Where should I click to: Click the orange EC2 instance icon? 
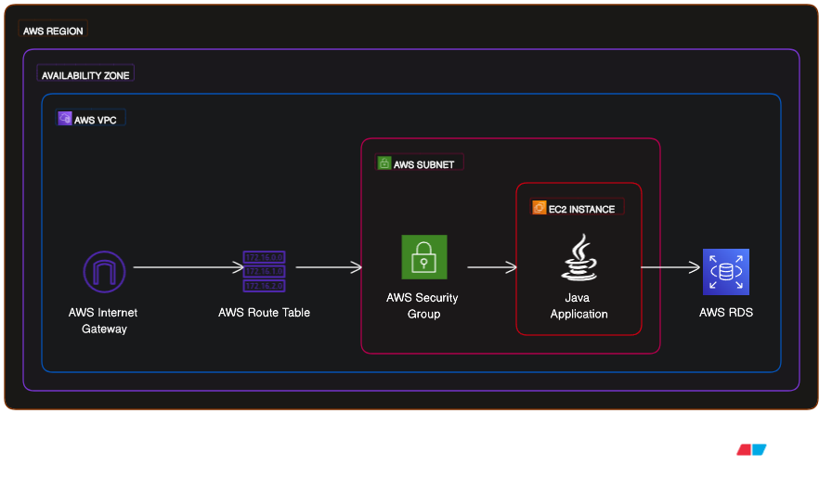coord(539,207)
